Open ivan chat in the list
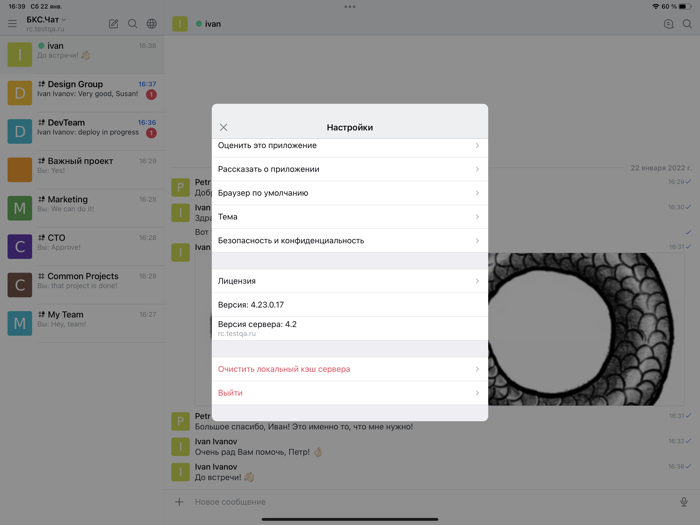The height and width of the screenshot is (525, 700). [x=82, y=54]
